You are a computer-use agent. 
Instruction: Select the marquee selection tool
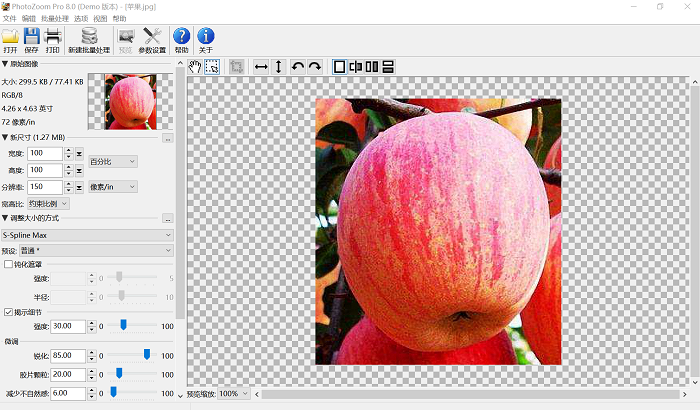[x=212, y=67]
